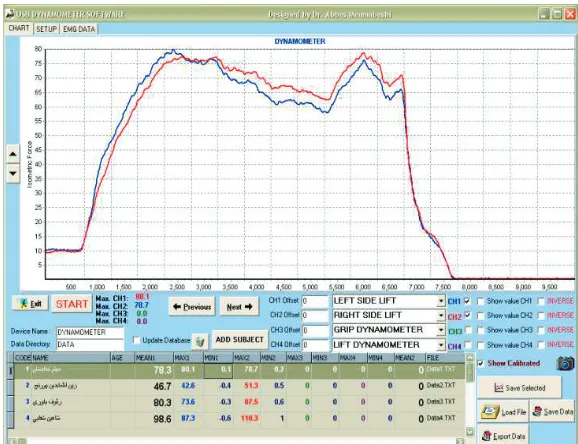Click the CH3 Offset field

point(315,330)
